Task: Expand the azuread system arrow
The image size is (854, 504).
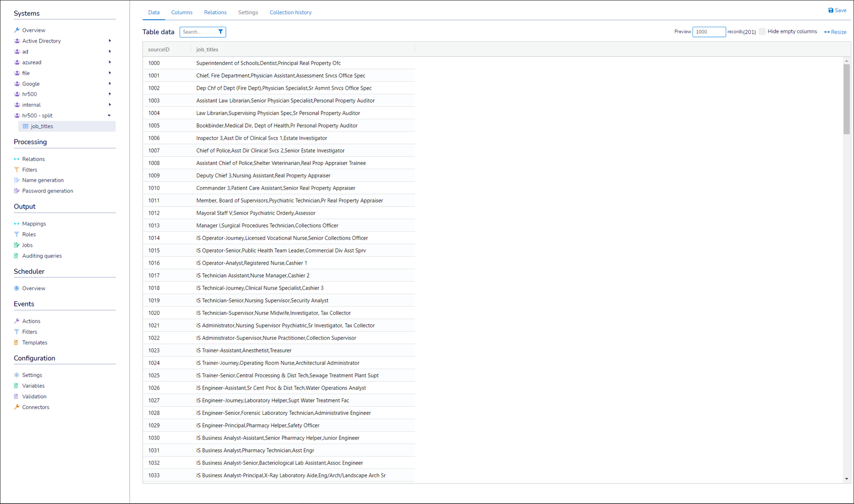Action: [109, 62]
